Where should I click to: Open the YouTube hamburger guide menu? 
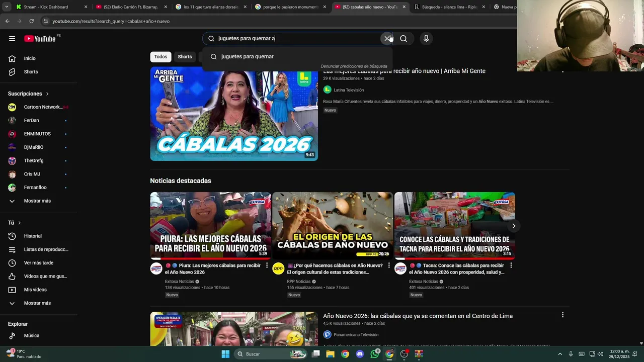pyautogui.click(x=12, y=39)
